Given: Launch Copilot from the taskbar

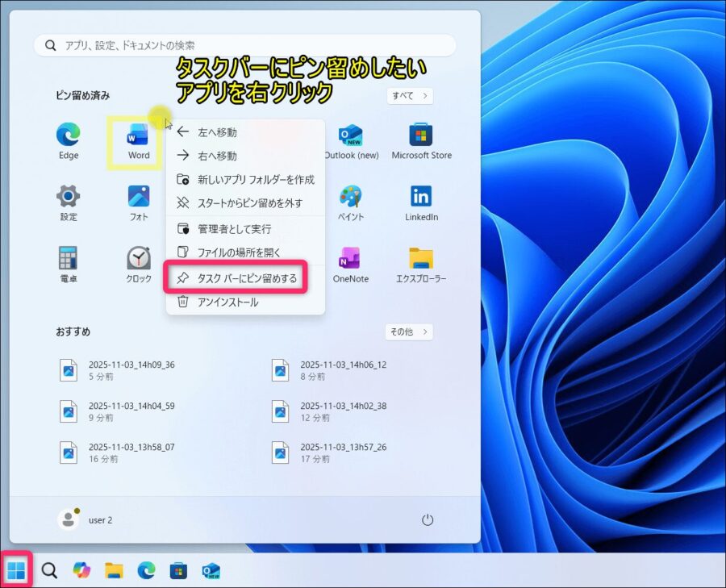Looking at the screenshot, I should pos(81,570).
